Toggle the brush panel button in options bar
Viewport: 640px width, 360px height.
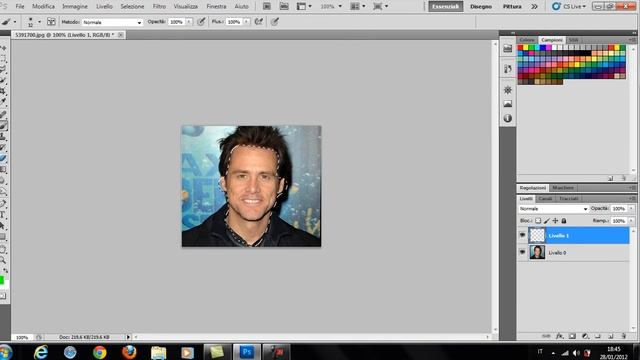click(x=51, y=22)
